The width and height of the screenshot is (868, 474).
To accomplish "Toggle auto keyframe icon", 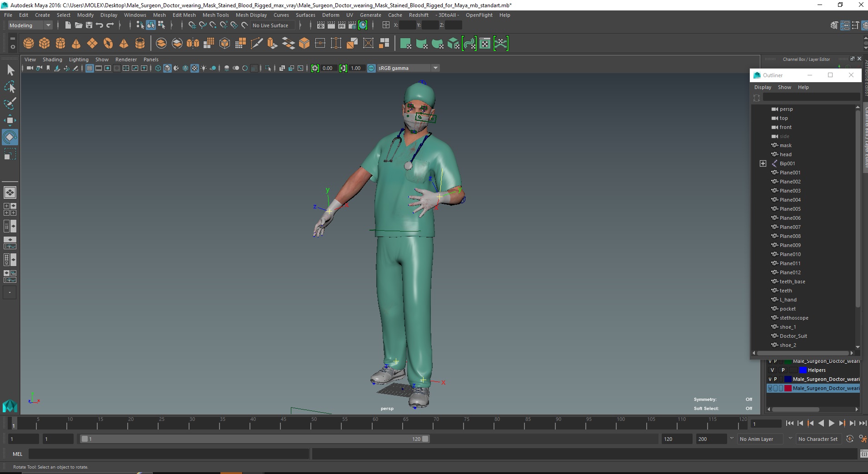I will pos(849,439).
